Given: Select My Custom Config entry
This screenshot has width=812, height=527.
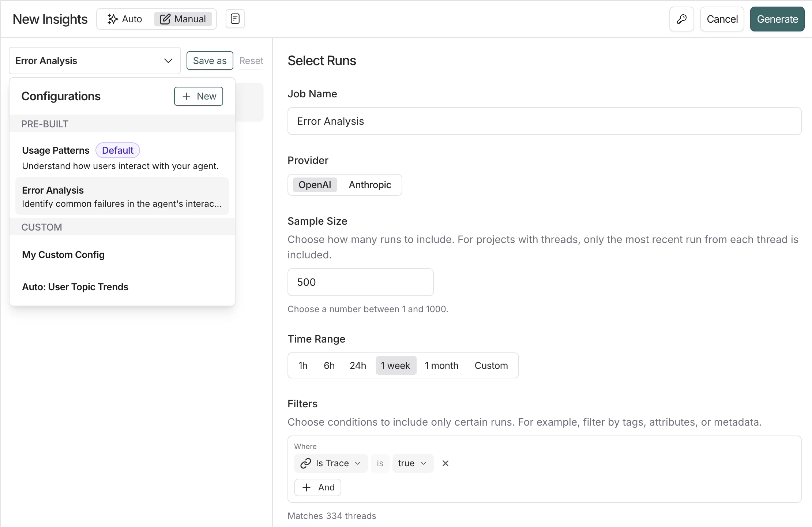Looking at the screenshot, I should [63, 255].
